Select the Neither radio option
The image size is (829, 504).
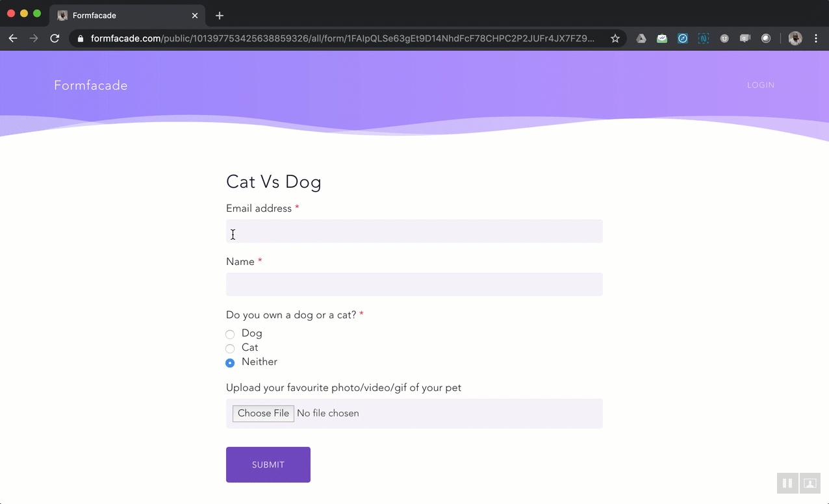point(230,363)
